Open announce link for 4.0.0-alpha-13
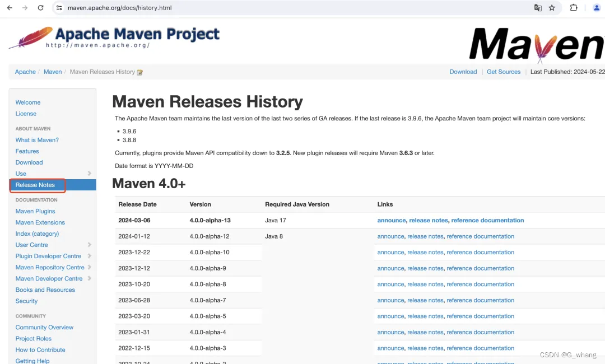 coord(392,221)
